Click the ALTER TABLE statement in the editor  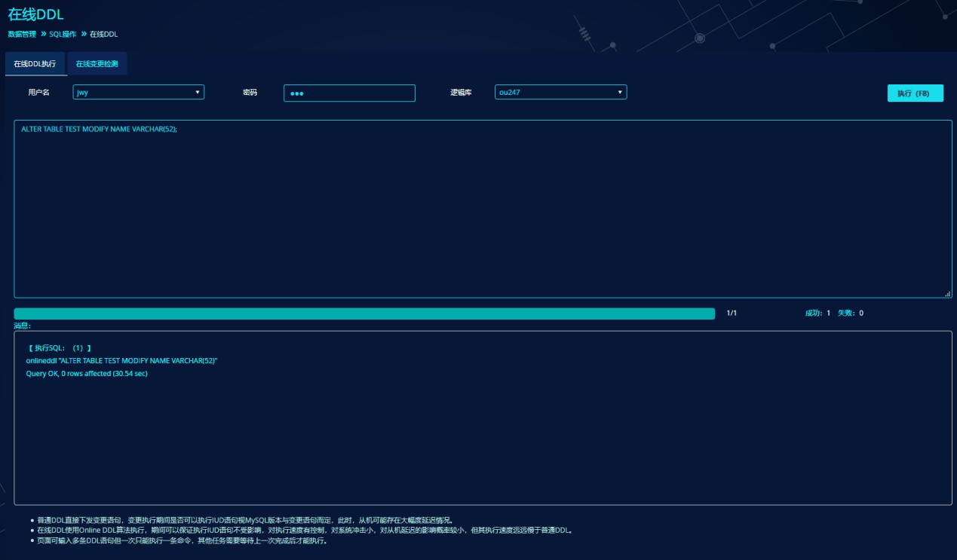(99, 129)
